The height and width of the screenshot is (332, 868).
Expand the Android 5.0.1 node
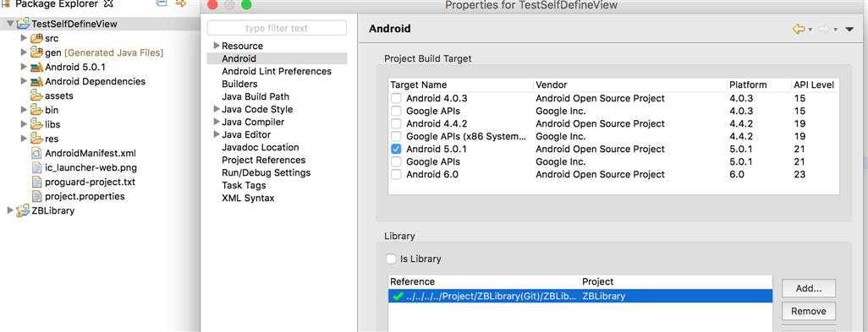click(x=23, y=67)
